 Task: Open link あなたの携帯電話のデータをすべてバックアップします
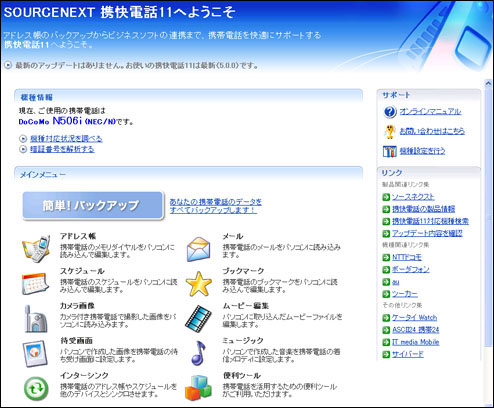point(216,206)
